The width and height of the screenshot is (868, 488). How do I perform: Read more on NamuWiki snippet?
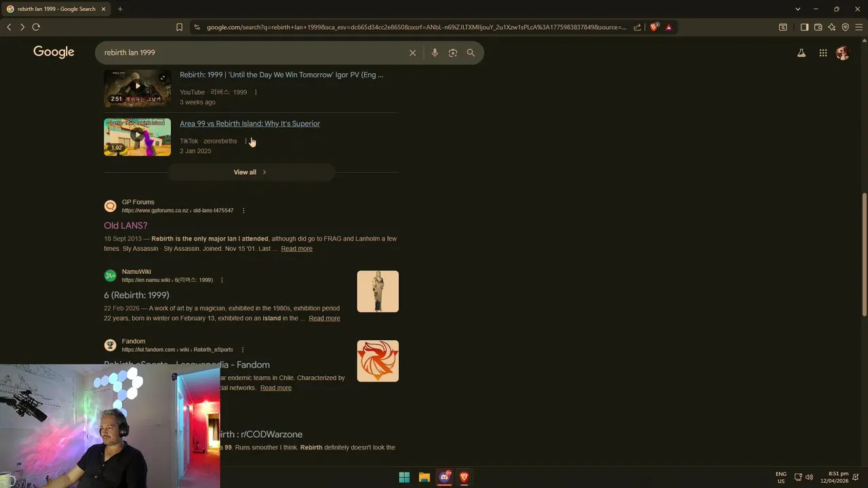point(324,319)
